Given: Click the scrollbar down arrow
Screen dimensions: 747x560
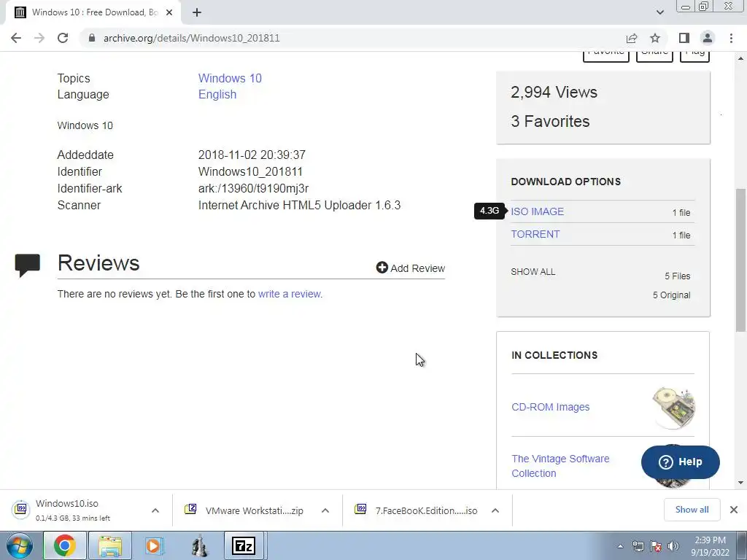Looking at the screenshot, I should click(741, 483).
